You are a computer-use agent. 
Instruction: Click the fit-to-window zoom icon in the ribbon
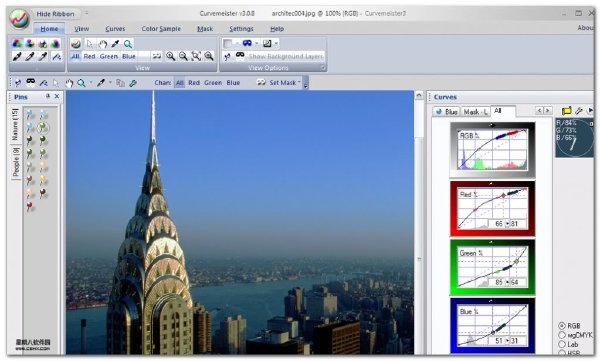(196, 56)
